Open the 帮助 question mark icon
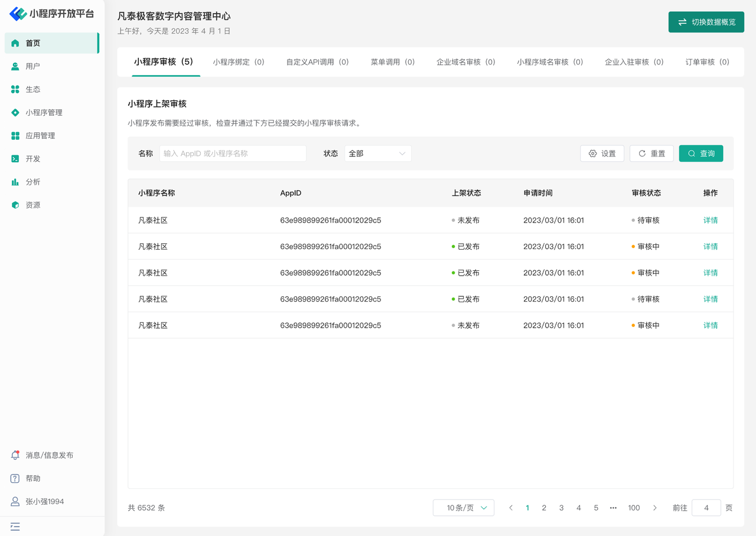The image size is (756, 536). pyautogui.click(x=15, y=478)
